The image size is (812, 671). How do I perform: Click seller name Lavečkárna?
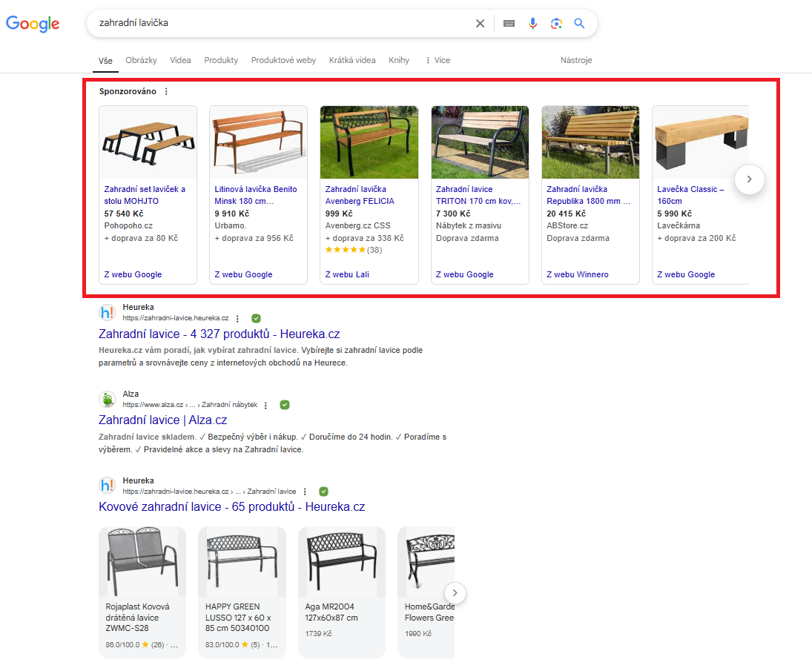(679, 225)
